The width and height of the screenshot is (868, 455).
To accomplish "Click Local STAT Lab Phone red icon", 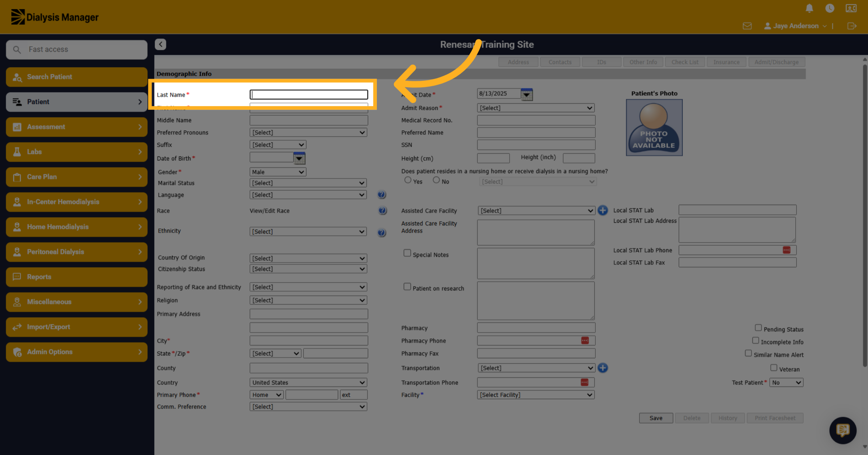I will point(786,250).
